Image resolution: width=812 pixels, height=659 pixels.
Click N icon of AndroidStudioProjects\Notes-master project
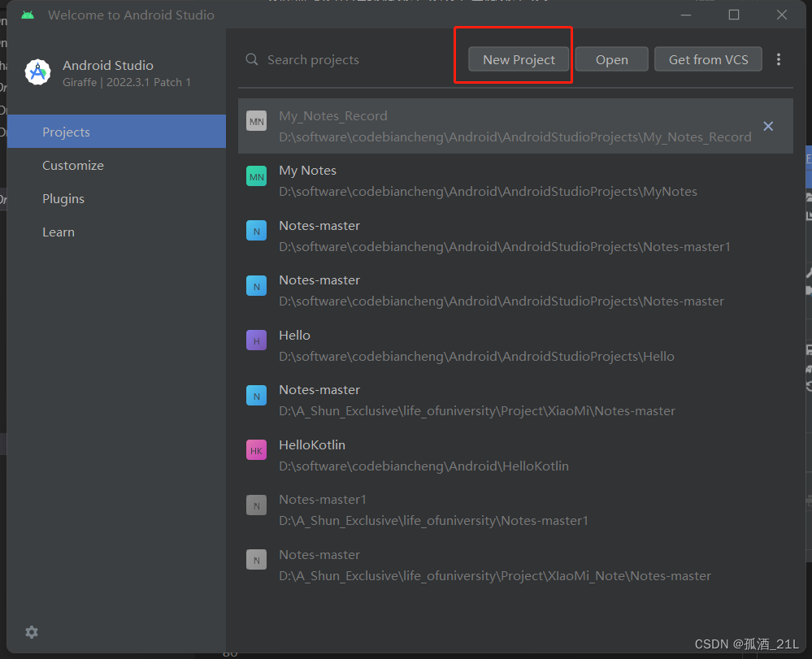click(256, 286)
